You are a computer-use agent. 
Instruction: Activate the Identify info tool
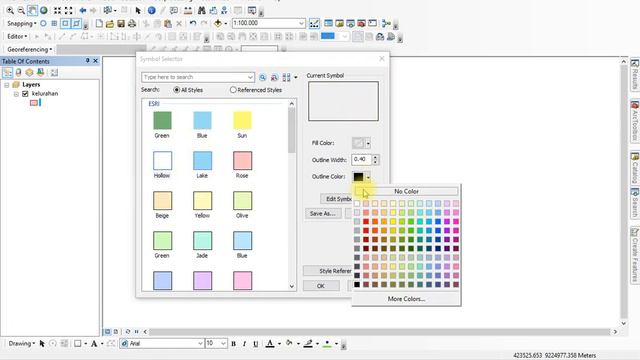point(151,10)
